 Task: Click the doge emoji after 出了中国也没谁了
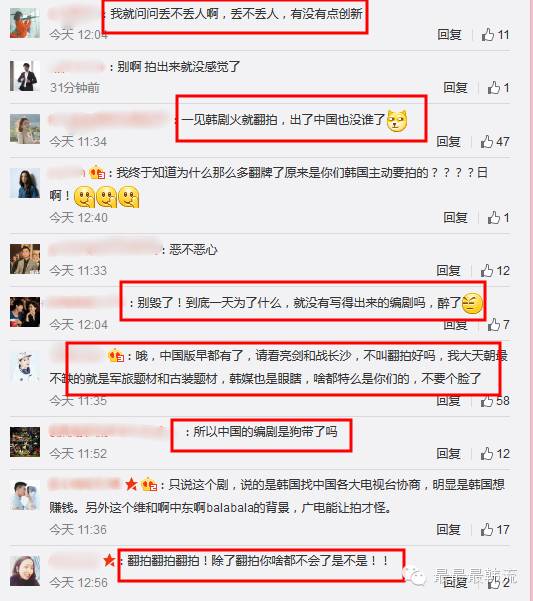coord(397,121)
